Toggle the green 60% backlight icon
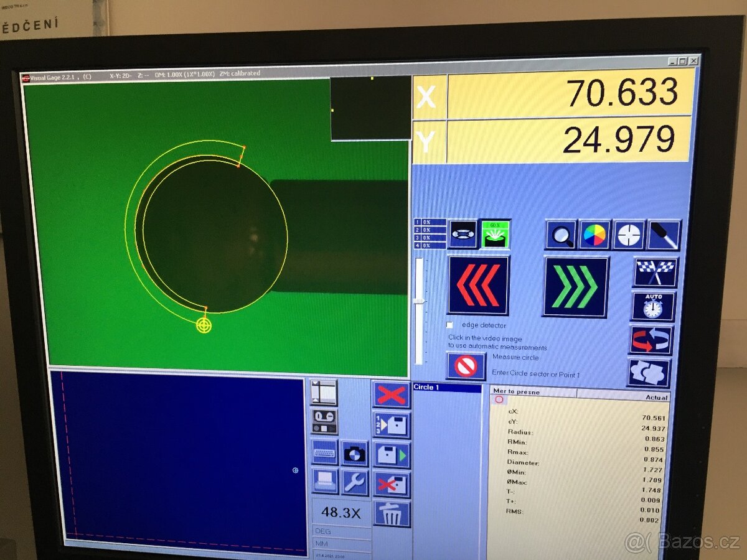 (x=496, y=233)
